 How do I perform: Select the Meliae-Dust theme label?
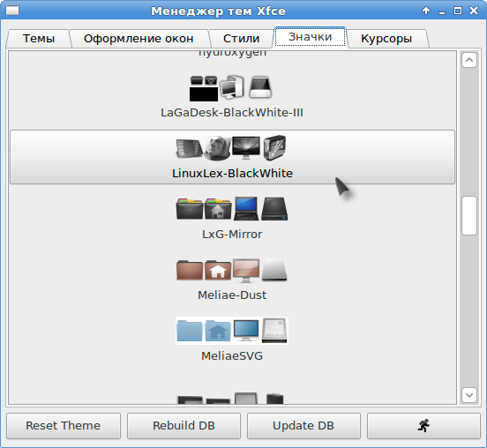pos(232,295)
